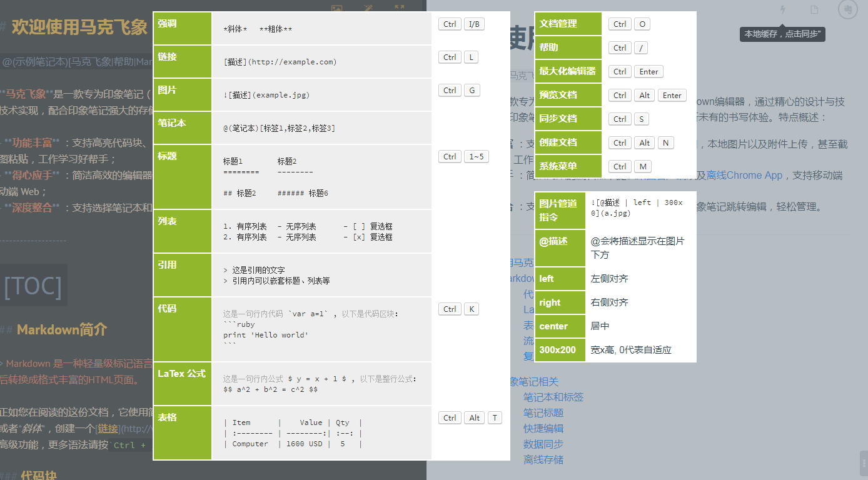Click the S key in the 同步文档 row
Image resolution: width=868 pixels, height=480 pixels.
[x=642, y=119]
